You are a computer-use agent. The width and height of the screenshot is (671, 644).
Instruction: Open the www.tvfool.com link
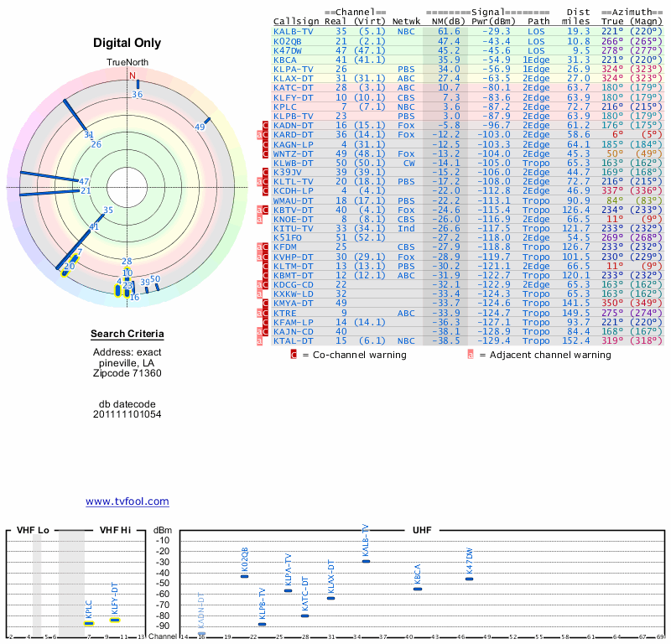pos(127,501)
